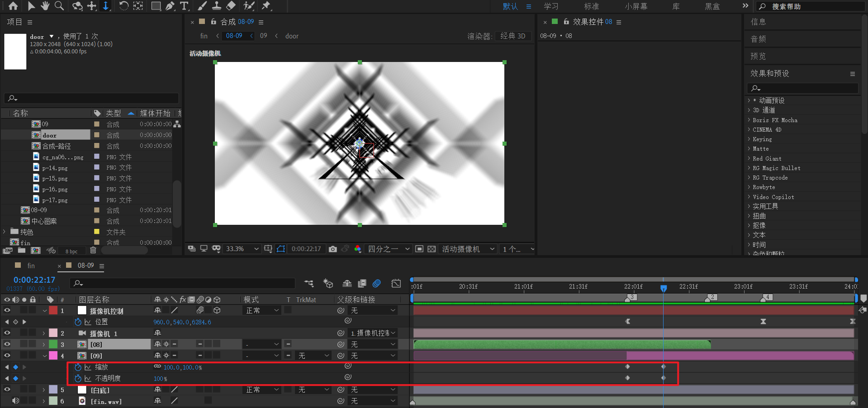The image size is (868, 408).
Task: Open the 33.3% magnification dropdown
Action: pyautogui.click(x=242, y=249)
